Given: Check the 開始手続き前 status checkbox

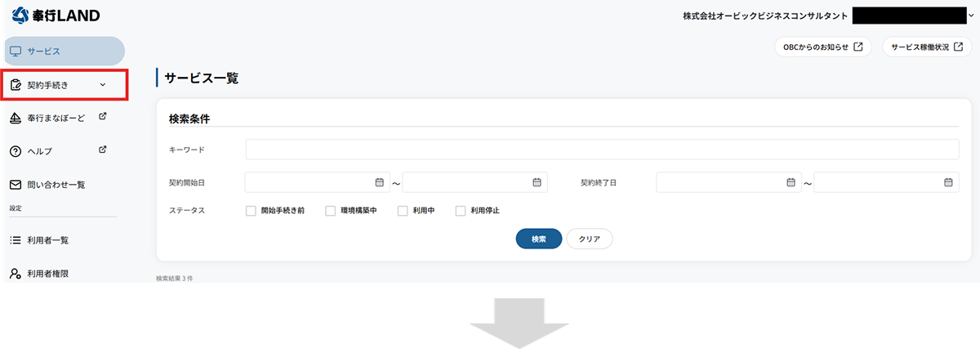Looking at the screenshot, I should click(252, 211).
